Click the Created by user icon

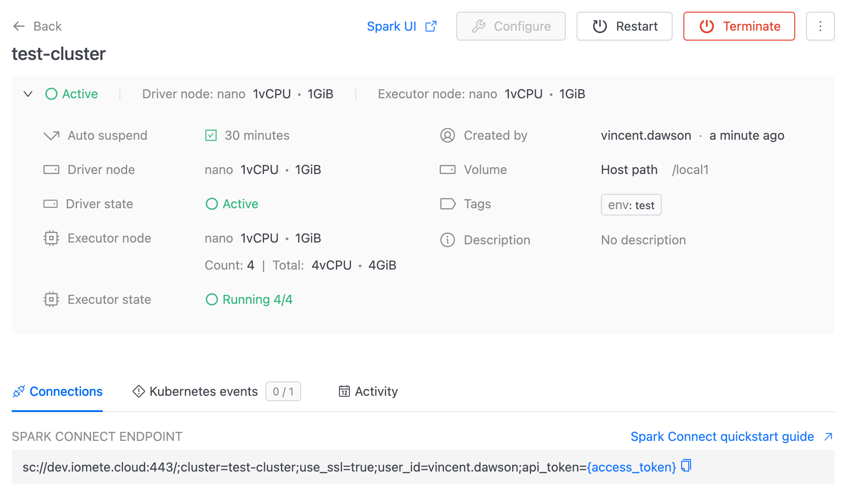tap(448, 135)
